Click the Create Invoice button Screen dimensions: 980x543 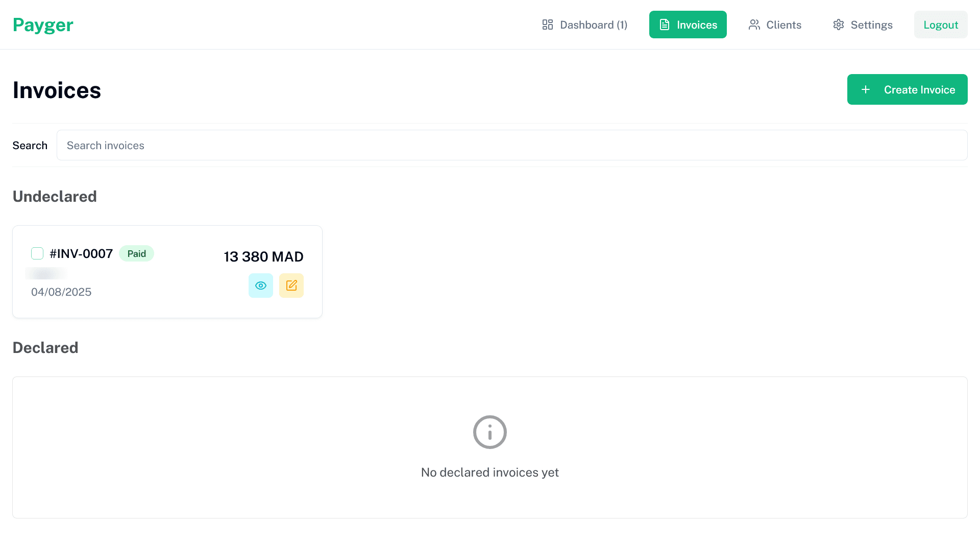pos(907,89)
